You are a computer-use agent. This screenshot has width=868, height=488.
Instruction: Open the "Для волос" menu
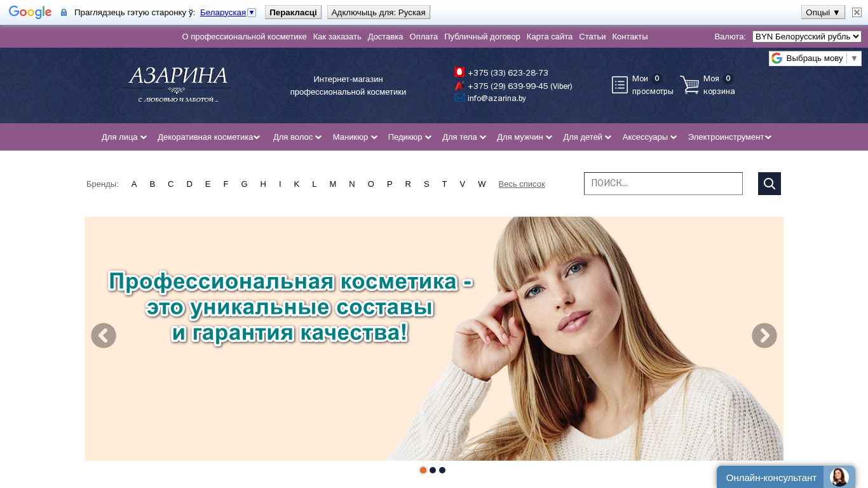click(x=297, y=137)
